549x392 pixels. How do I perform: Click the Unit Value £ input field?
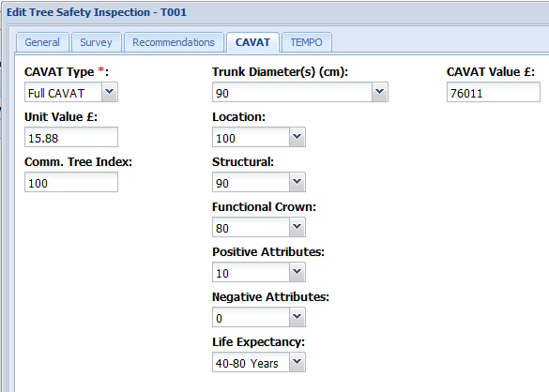[71, 137]
